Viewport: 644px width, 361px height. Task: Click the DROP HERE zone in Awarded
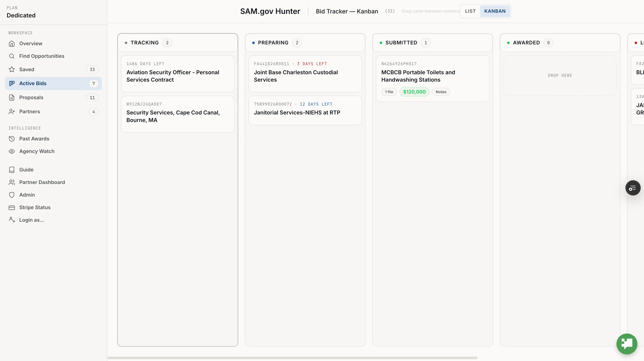(x=560, y=75)
